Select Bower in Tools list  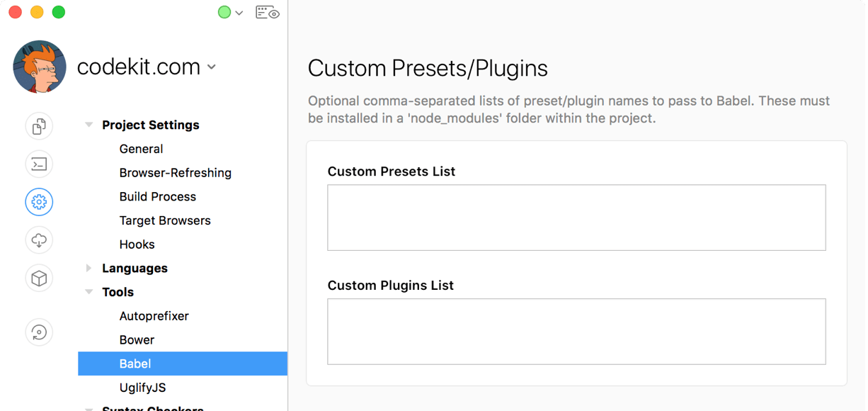point(137,340)
